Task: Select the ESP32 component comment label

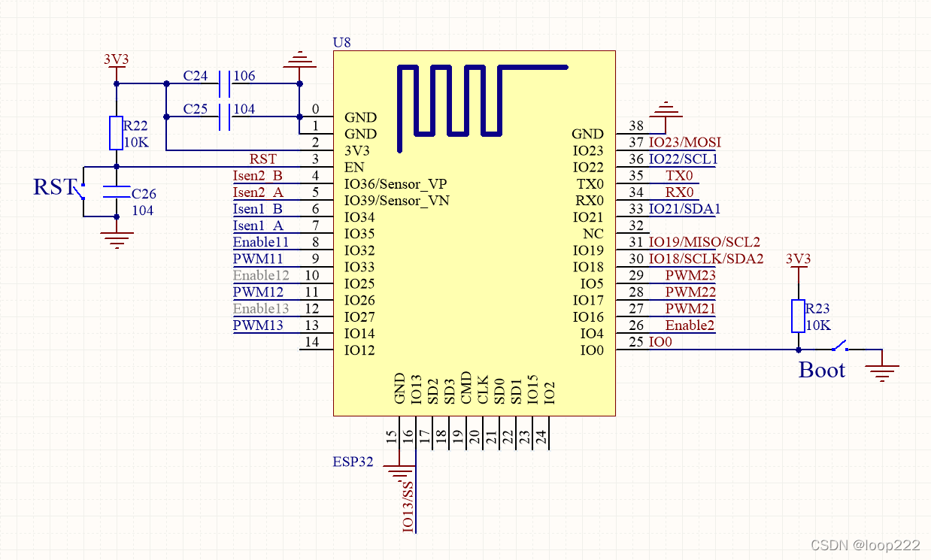Action: [353, 462]
